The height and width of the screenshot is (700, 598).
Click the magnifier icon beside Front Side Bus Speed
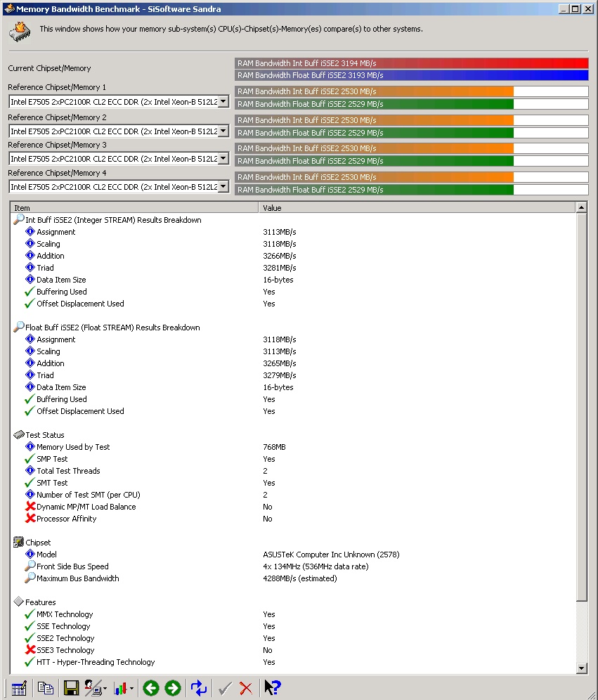[30, 566]
